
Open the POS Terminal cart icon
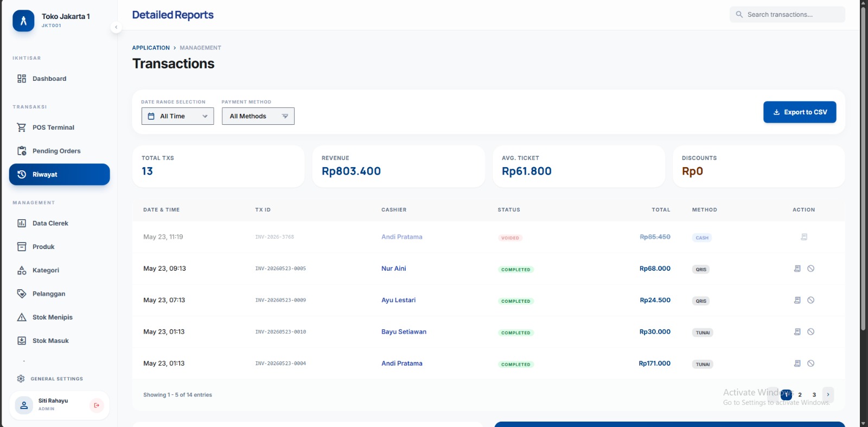click(22, 128)
